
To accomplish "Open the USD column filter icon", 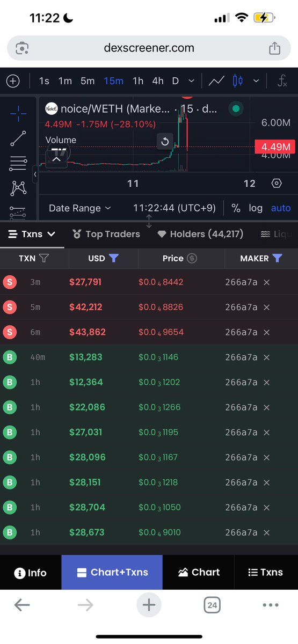I will [113, 258].
